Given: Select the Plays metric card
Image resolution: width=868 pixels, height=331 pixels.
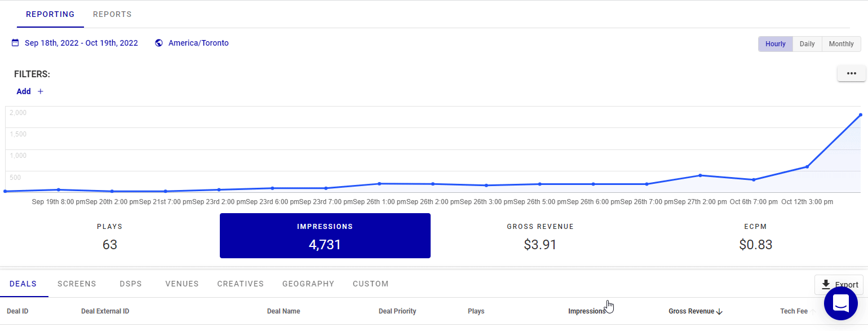Looking at the screenshot, I should (x=110, y=236).
